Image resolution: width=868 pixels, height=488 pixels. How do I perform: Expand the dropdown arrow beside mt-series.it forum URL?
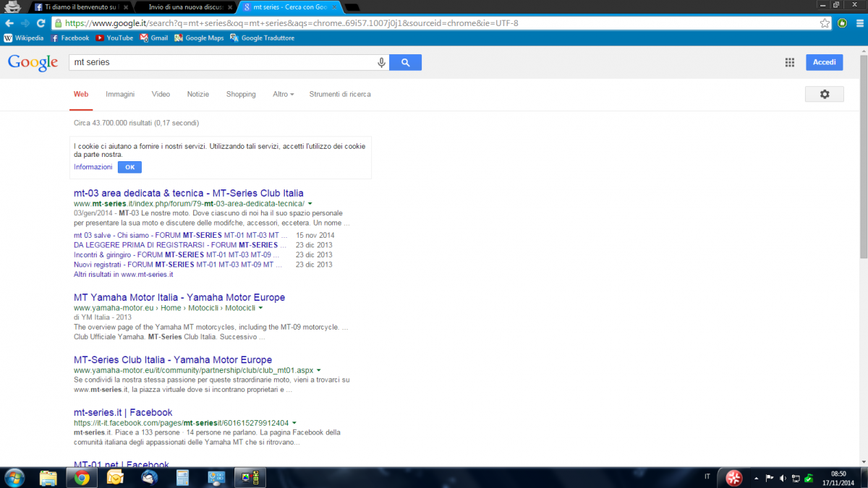(310, 204)
